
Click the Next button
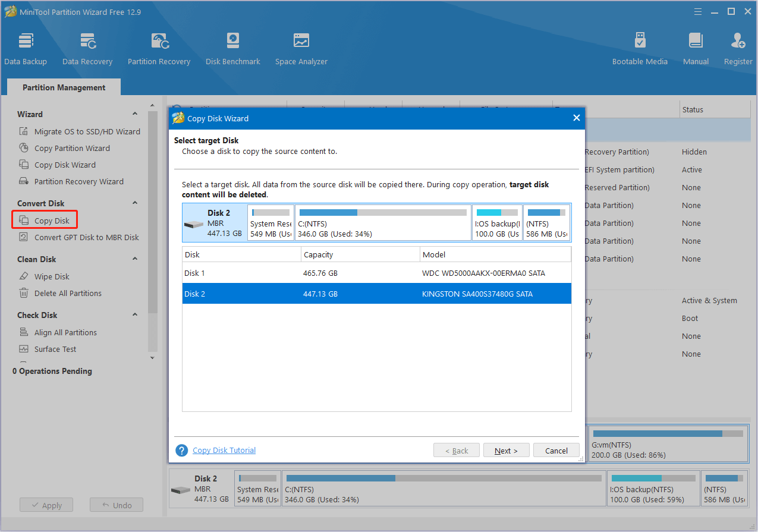pos(506,451)
